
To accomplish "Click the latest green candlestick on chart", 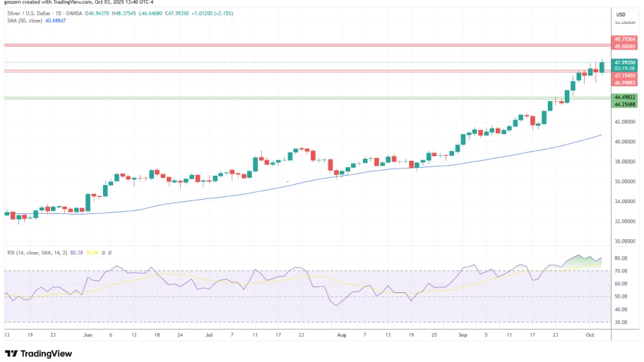I will click(x=602, y=66).
